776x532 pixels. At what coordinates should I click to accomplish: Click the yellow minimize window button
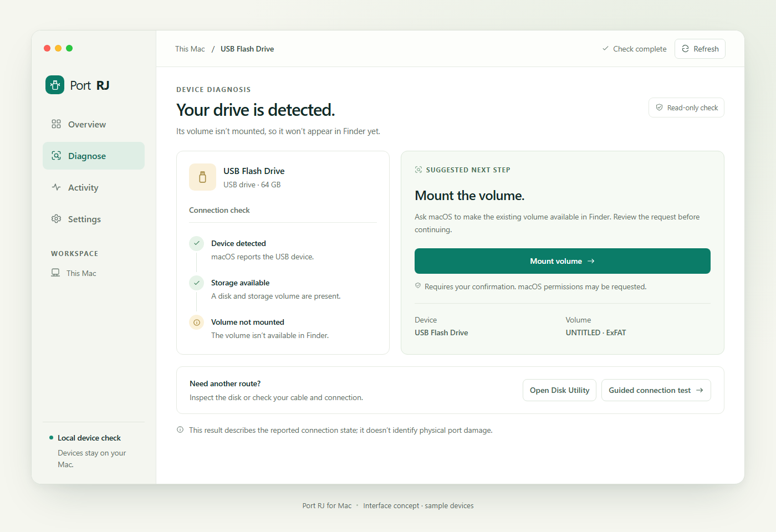(x=58, y=48)
